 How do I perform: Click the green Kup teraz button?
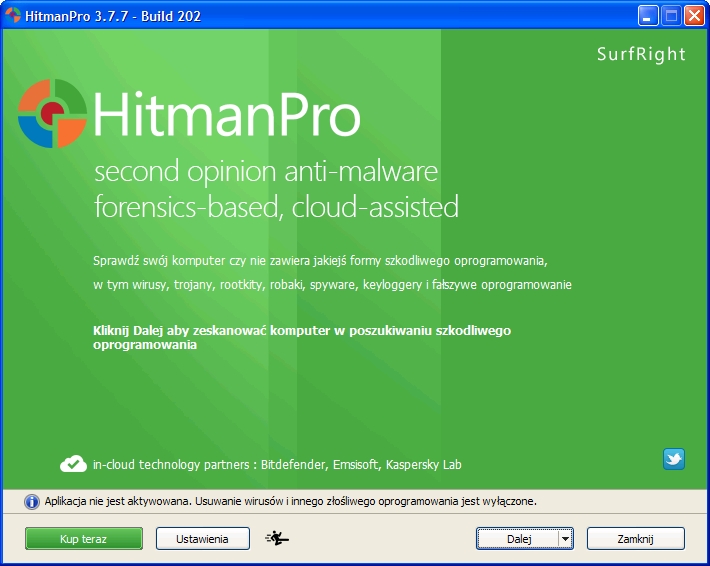[x=84, y=539]
